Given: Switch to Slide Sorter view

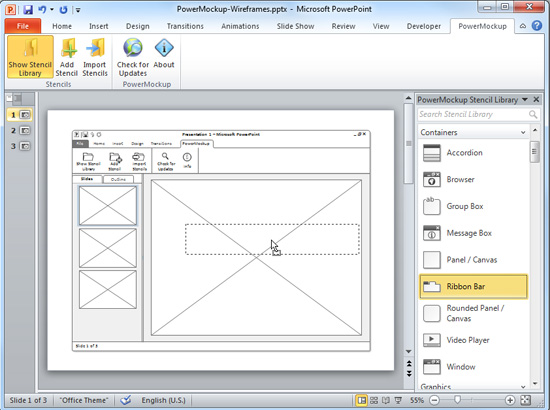Looking at the screenshot, I should 374,400.
